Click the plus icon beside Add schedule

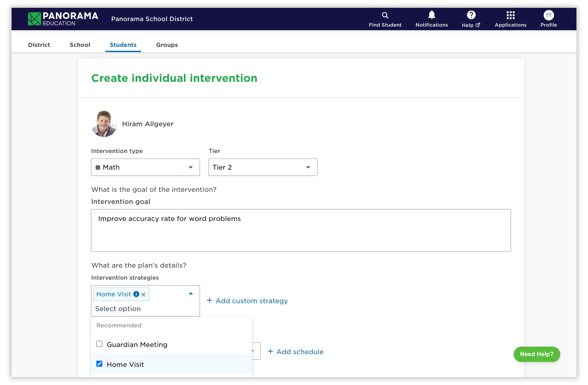270,351
